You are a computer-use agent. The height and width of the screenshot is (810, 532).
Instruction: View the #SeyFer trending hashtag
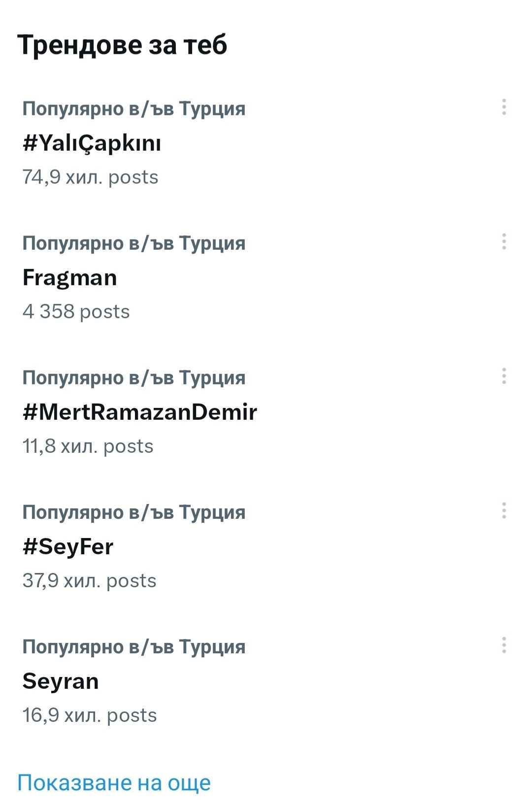(x=68, y=547)
